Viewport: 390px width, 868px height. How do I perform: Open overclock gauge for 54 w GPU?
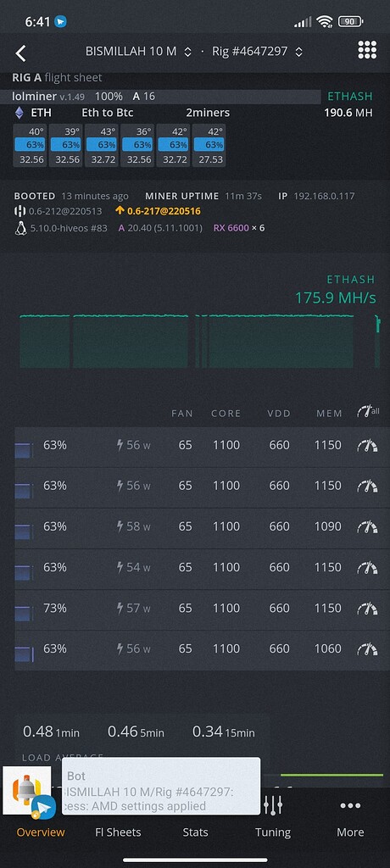(x=367, y=568)
